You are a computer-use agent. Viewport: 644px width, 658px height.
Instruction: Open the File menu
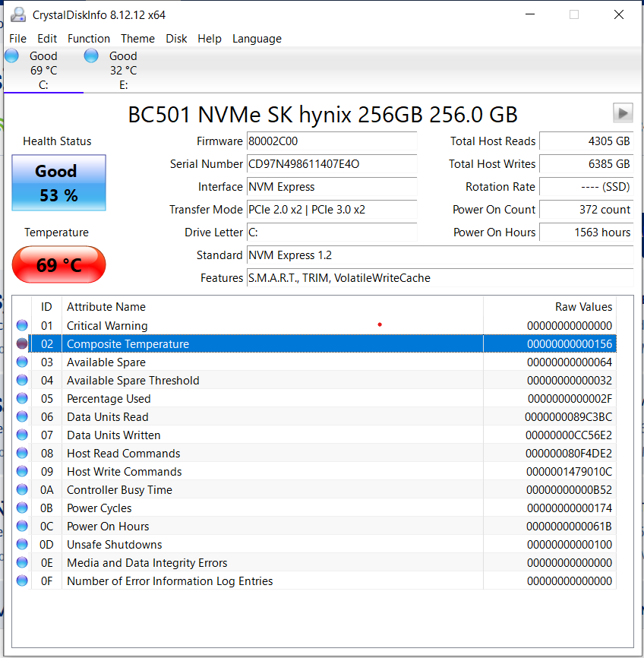[x=17, y=39]
